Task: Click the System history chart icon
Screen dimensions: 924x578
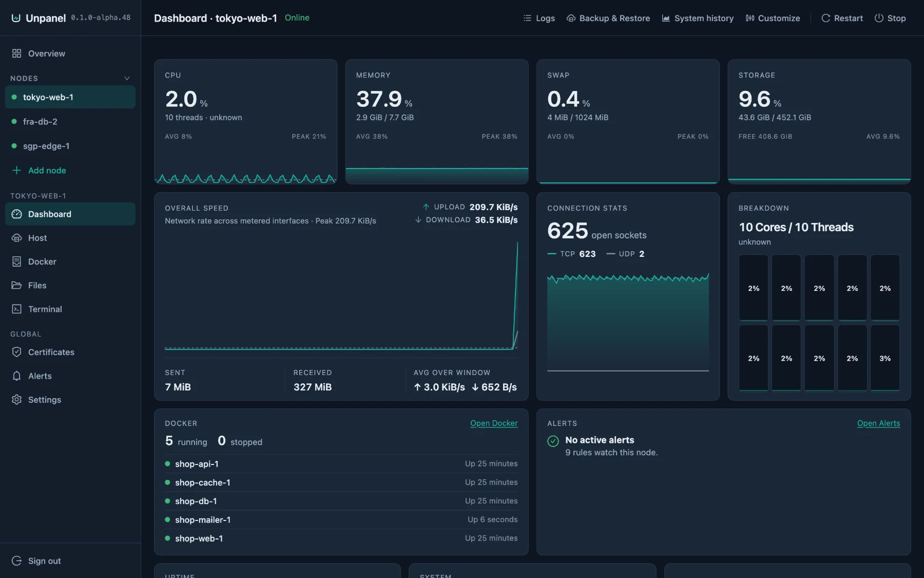Action: [x=666, y=18]
